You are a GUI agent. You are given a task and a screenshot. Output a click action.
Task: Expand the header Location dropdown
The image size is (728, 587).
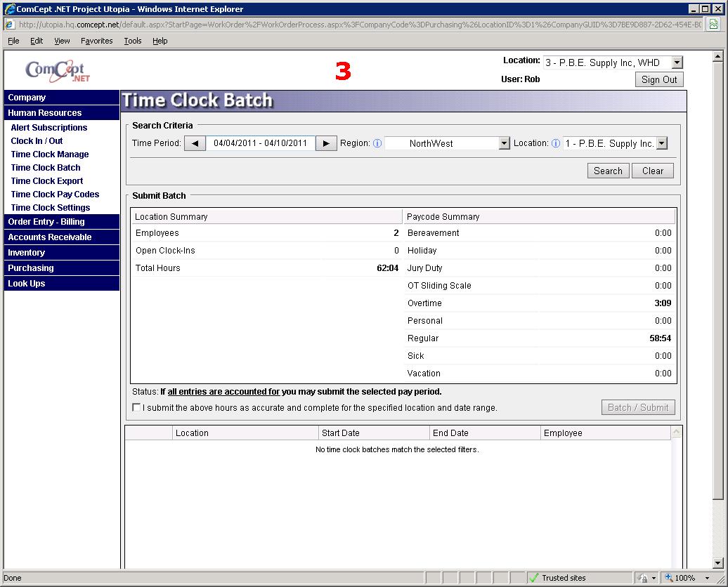tap(677, 63)
